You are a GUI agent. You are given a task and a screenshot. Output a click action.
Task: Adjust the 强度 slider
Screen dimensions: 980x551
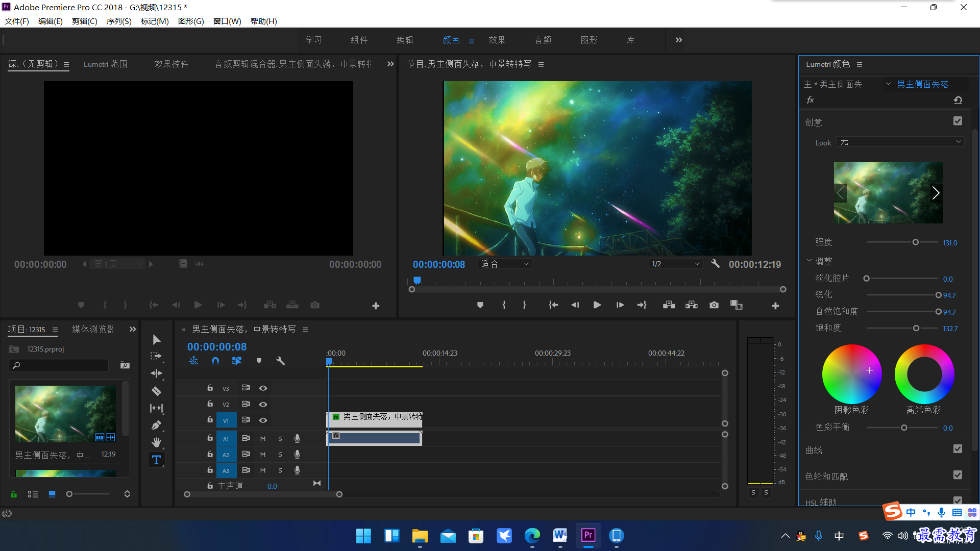(x=916, y=242)
